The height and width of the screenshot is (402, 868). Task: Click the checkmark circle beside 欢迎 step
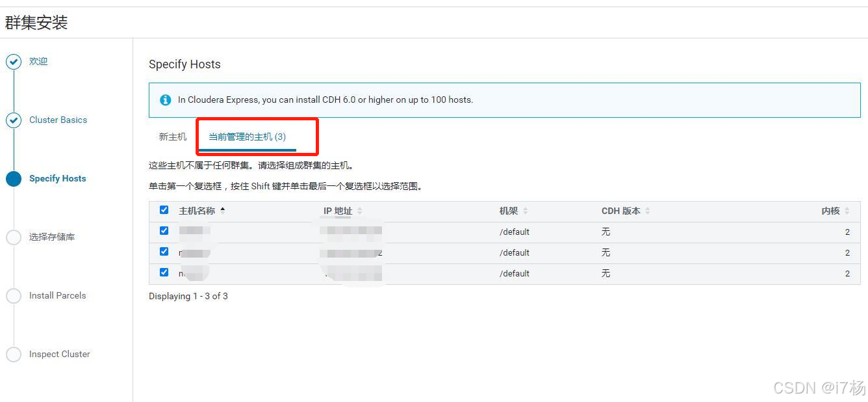pyautogui.click(x=14, y=61)
